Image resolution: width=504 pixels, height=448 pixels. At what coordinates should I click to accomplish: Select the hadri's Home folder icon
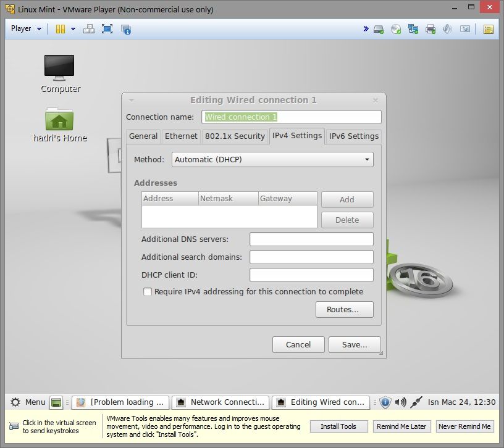(x=60, y=125)
